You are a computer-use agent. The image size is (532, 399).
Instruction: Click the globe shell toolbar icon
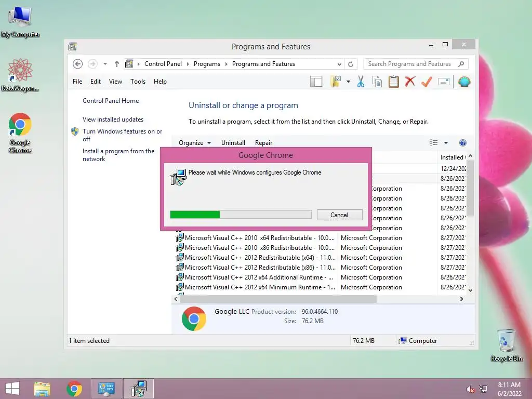pyautogui.click(x=464, y=82)
